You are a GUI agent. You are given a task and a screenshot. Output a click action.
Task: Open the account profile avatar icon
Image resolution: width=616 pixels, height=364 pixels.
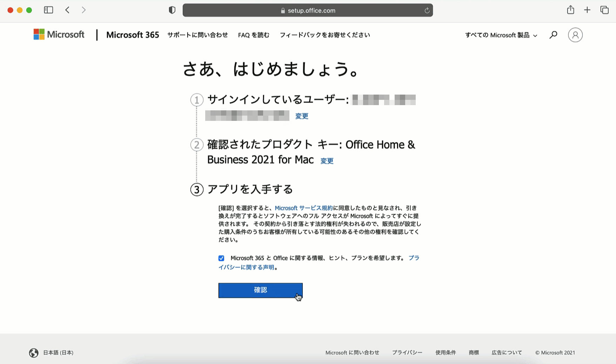tap(575, 35)
